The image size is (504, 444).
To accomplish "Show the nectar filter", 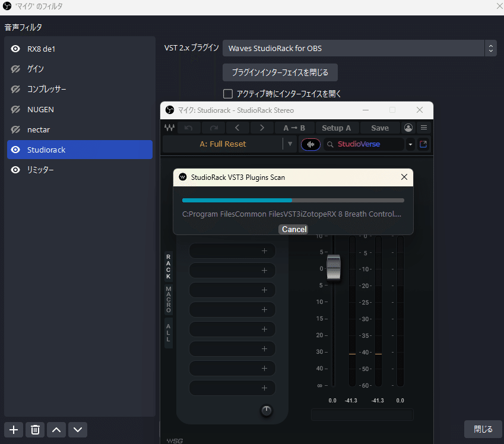I will tap(14, 129).
